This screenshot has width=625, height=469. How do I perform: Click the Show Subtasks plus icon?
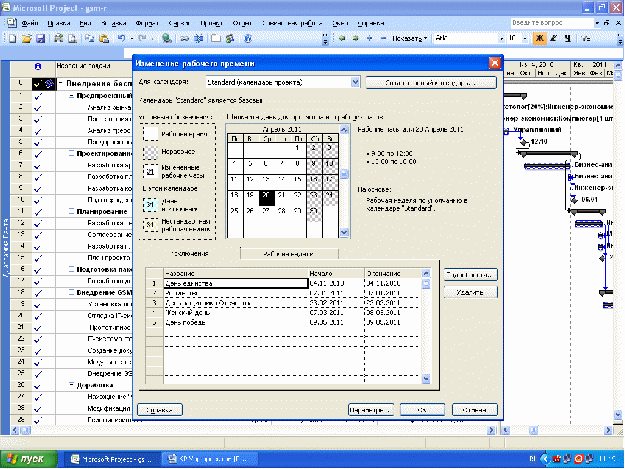point(369,38)
